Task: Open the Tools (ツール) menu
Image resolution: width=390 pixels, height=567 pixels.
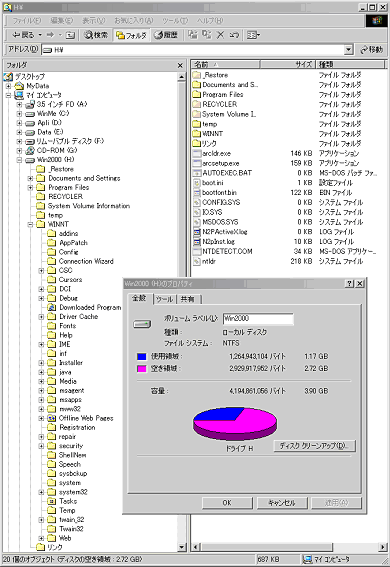Action: pyautogui.click(x=175, y=21)
